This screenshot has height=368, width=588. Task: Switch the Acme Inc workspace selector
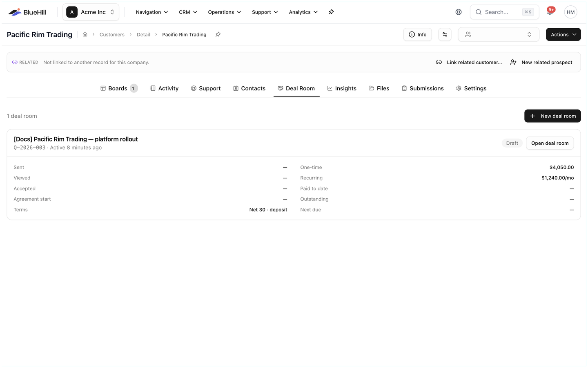click(x=91, y=12)
